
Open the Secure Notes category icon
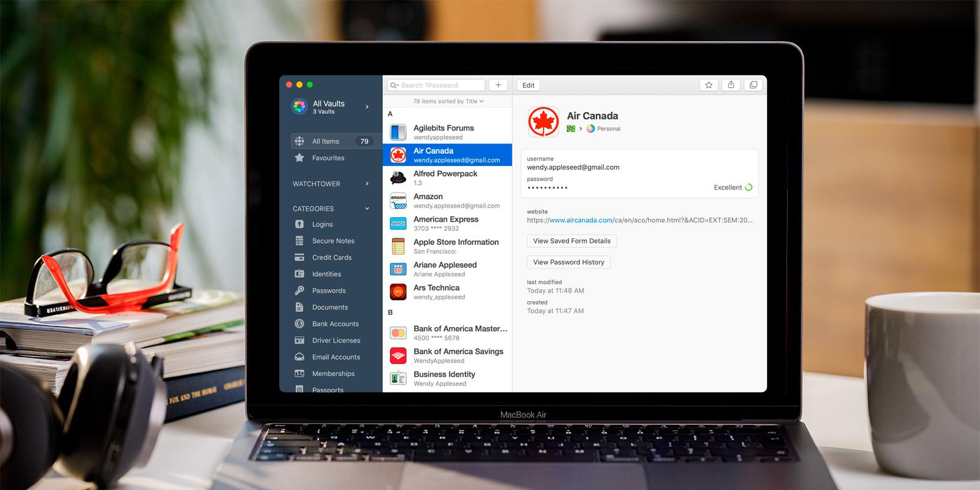[300, 241]
